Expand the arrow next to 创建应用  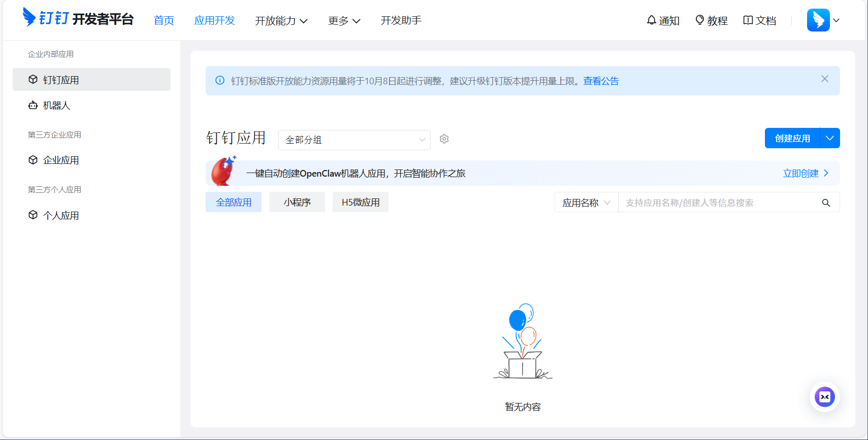tap(829, 138)
